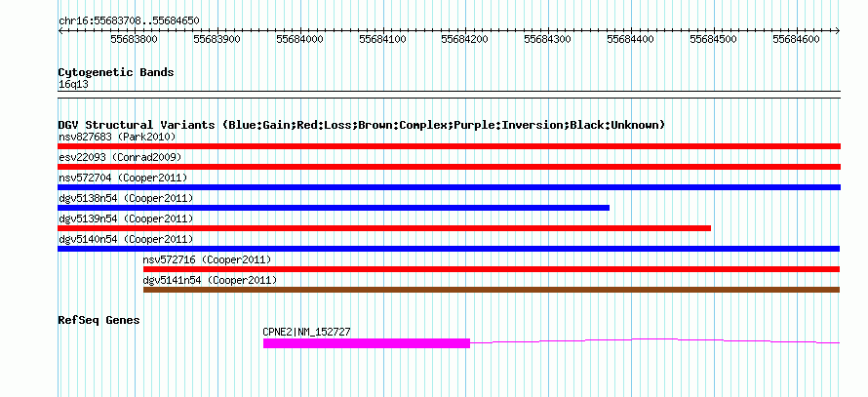
Task: Click the nsv572716 (Cooper2011) label
Action: [x=207, y=259]
